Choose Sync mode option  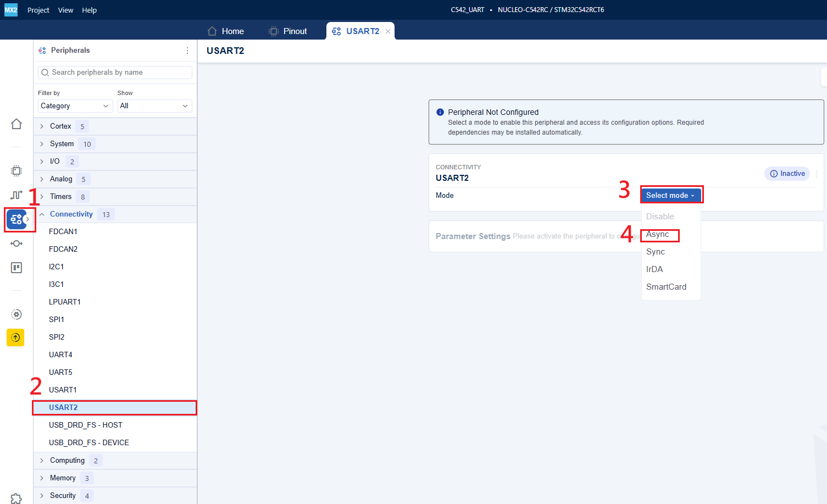click(x=671, y=252)
